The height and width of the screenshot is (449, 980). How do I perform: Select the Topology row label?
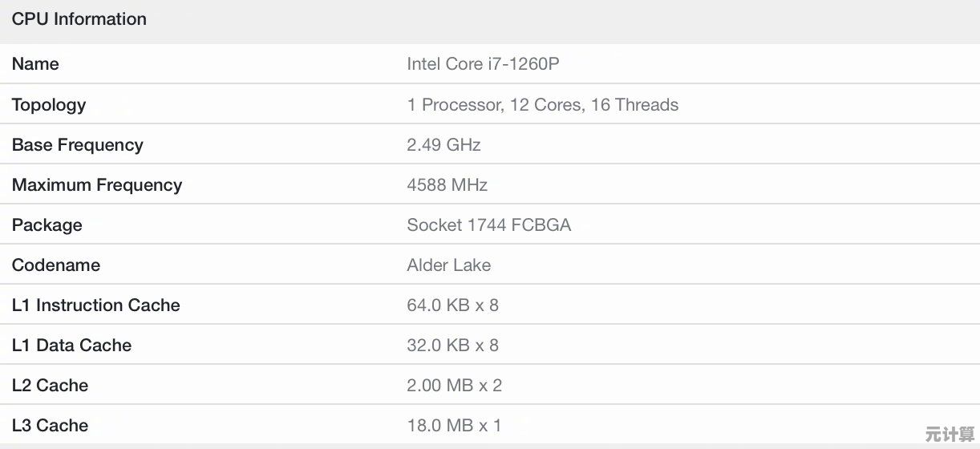49,105
